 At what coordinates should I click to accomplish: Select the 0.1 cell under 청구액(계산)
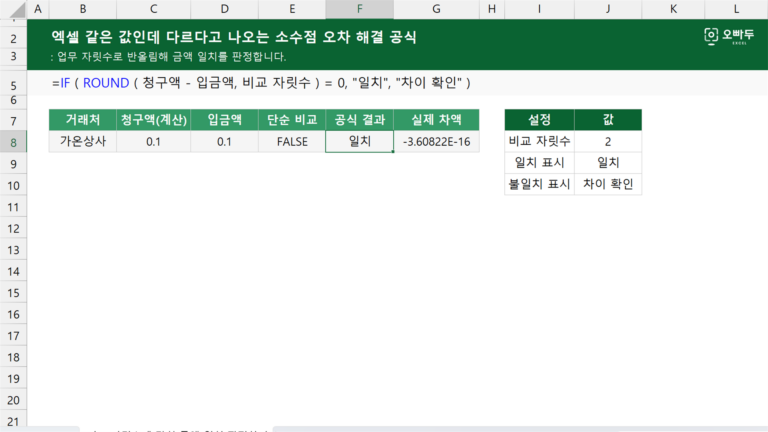(x=153, y=142)
